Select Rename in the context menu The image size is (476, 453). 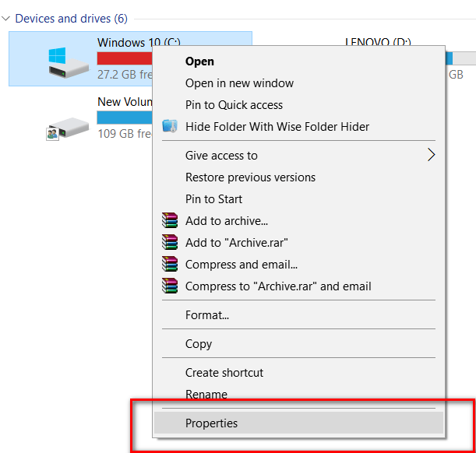pos(298,395)
